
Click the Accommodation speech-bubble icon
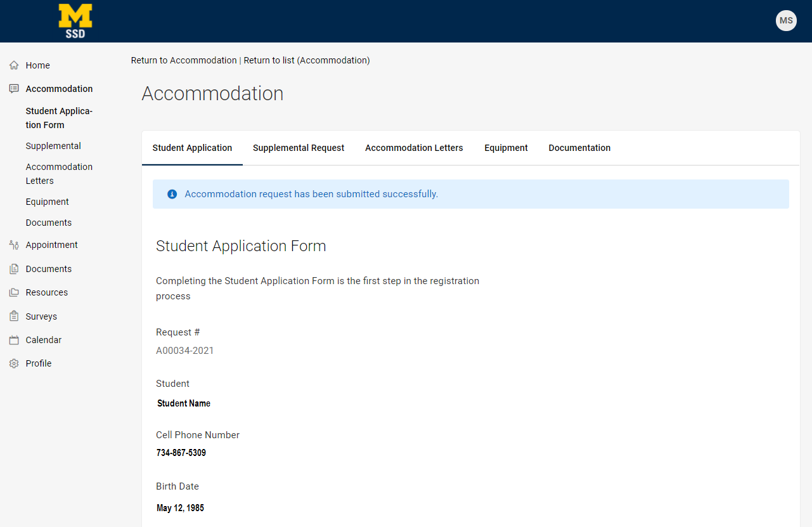point(13,88)
